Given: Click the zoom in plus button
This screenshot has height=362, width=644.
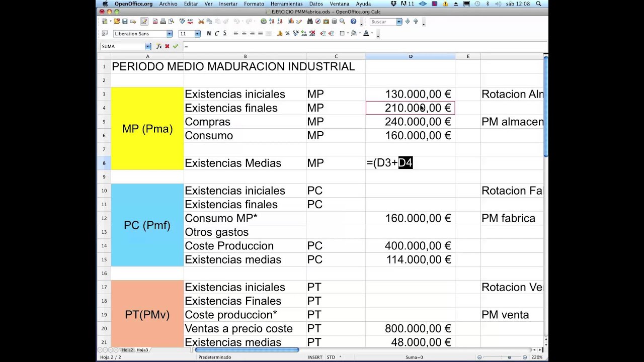Looking at the screenshot, I should 525,357.
